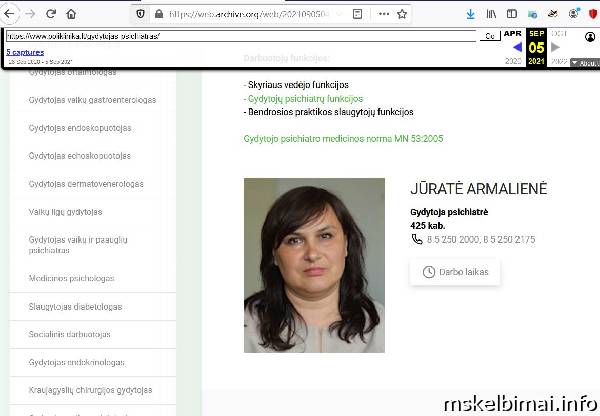Click the 425 kab. room text
Image resolution: width=600 pixels, height=416 pixels.
point(427,226)
